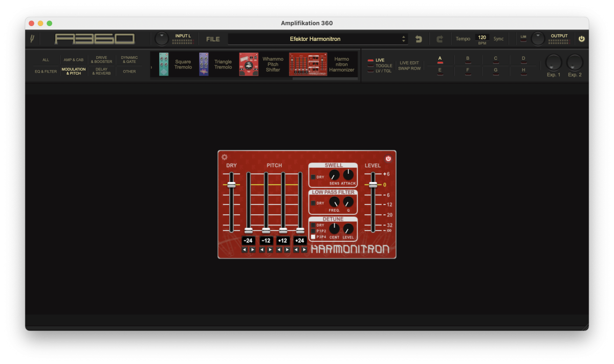Decrease the -12 pitch value with left arrow
Viewport: 614px width, 364px height.
pyautogui.click(x=262, y=250)
